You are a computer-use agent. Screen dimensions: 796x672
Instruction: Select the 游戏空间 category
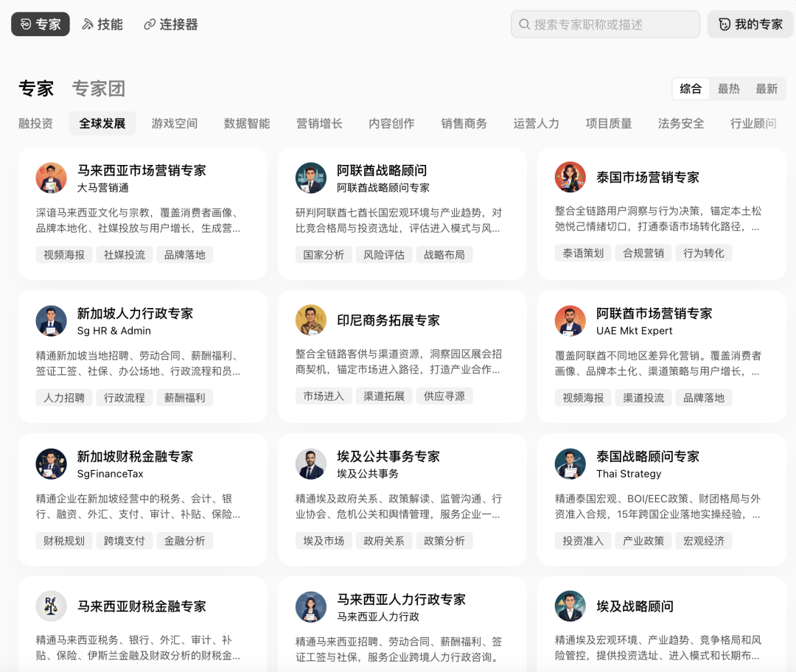pyautogui.click(x=174, y=123)
